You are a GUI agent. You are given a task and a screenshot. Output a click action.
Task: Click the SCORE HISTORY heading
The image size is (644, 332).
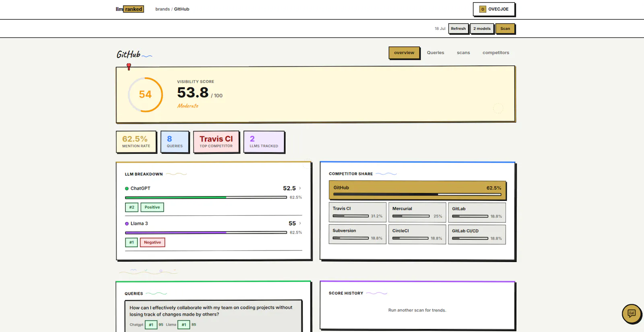346,293
